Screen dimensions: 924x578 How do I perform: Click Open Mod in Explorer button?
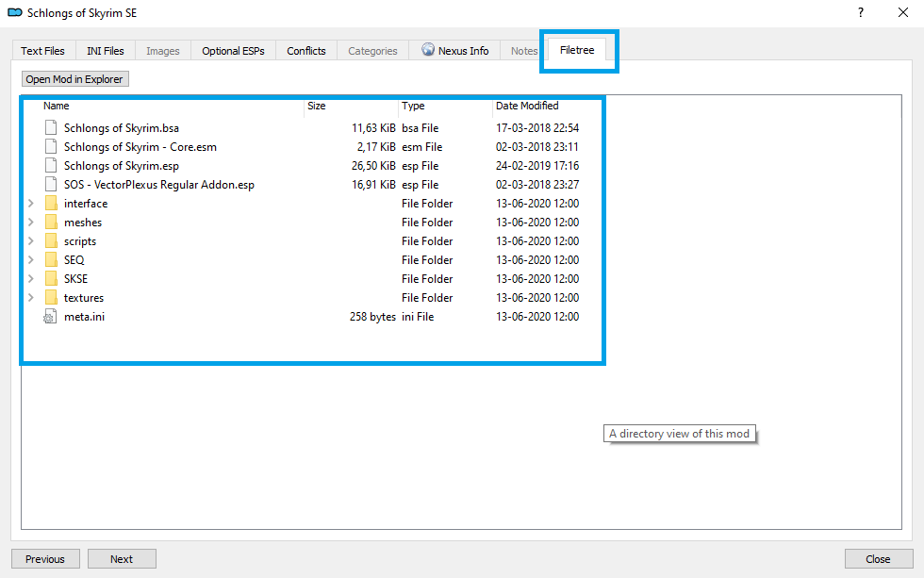[x=74, y=79]
